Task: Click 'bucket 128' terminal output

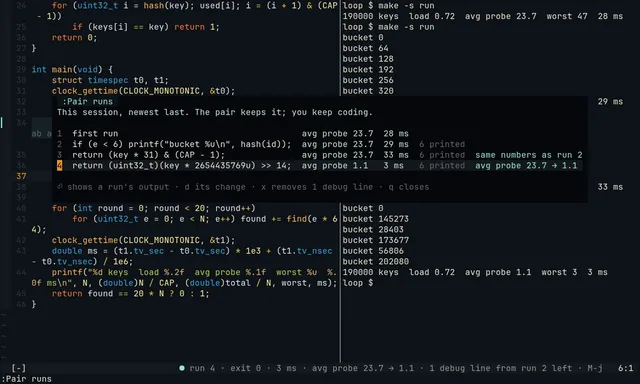Action: coord(368,59)
